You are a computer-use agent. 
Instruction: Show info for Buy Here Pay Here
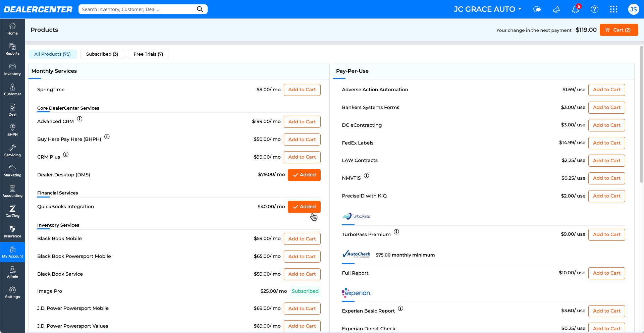[107, 137]
